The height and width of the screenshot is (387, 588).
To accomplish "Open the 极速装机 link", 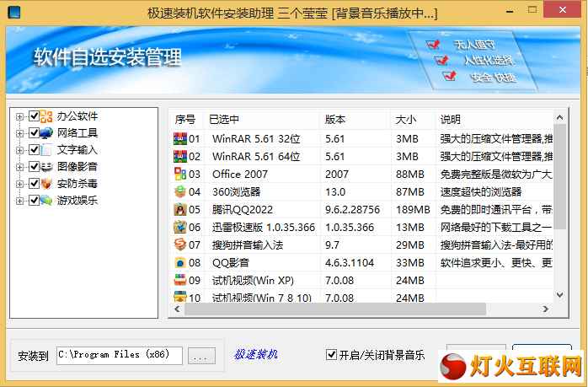I will [256, 354].
